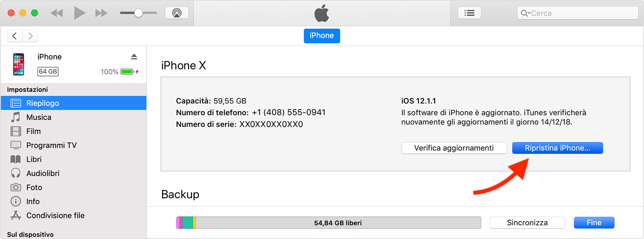Skip to the previous track
This screenshot has width=644, height=239.
(x=57, y=13)
